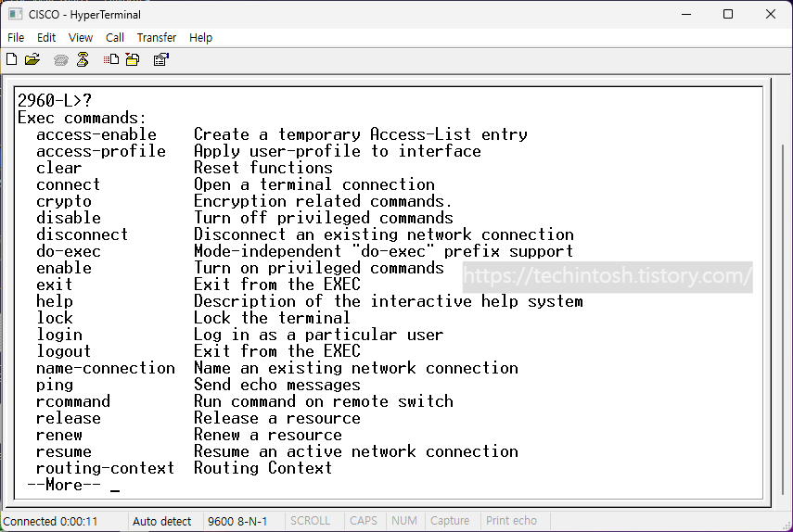Click the 'disconnect' command text

coord(82,234)
